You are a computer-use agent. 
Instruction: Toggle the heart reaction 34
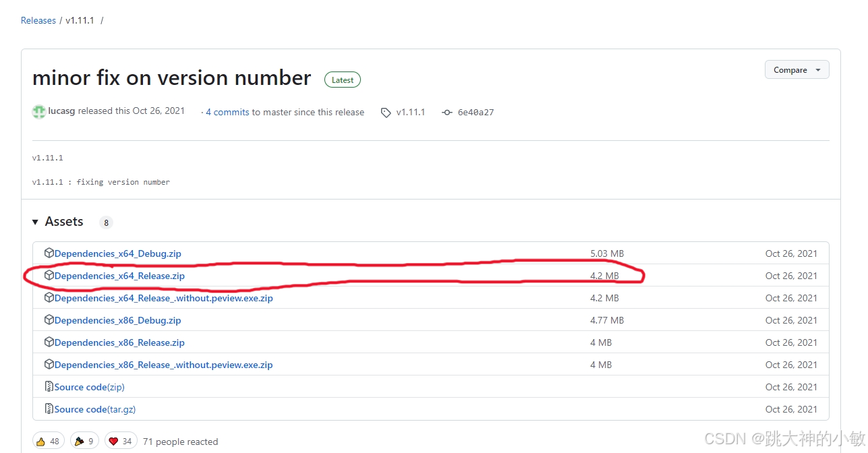pos(121,442)
